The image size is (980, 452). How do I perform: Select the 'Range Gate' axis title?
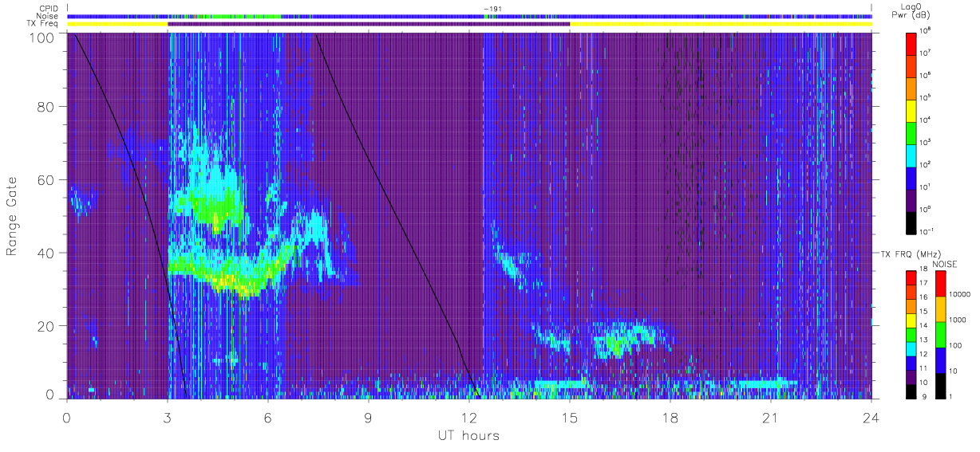pos(13,216)
